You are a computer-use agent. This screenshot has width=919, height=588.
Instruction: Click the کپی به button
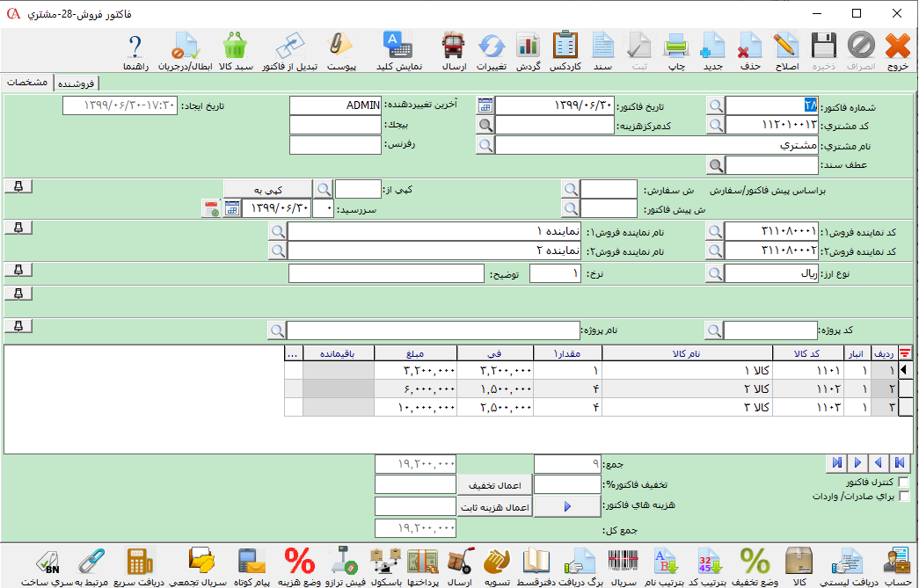266,189
